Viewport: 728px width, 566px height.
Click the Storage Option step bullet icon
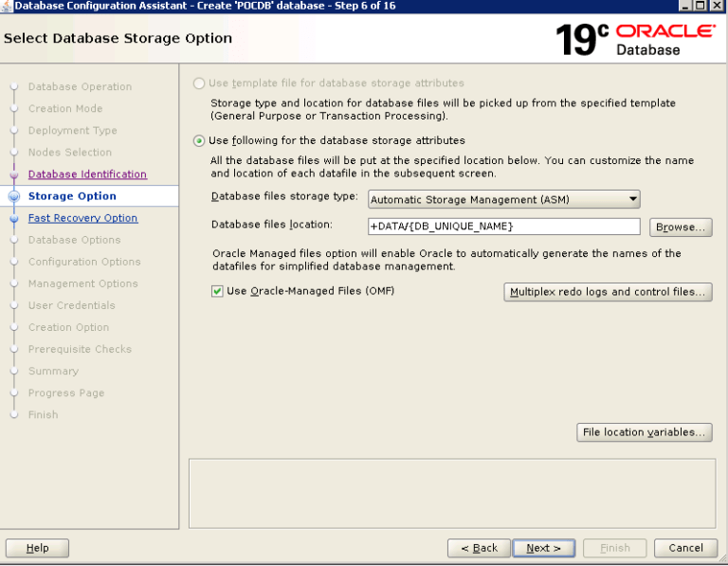(14, 196)
